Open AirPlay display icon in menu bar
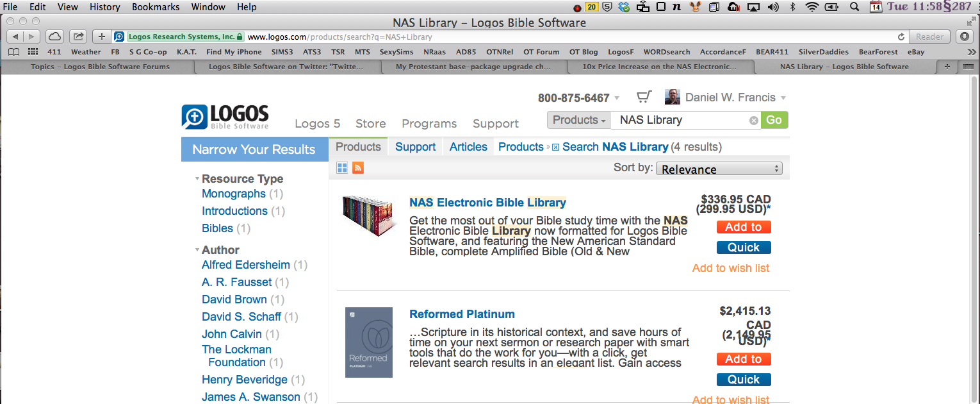 coord(753,7)
